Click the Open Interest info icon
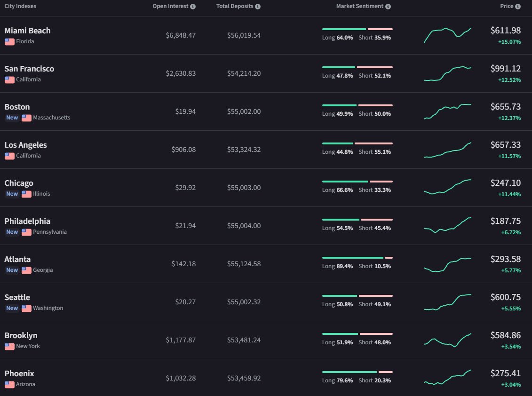Screen dimensions: 532x396 coord(192,6)
